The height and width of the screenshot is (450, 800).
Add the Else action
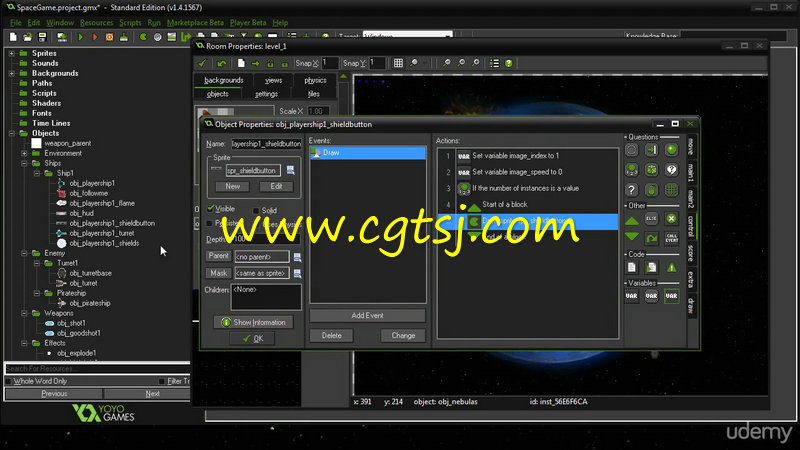click(x=652, y=219)
